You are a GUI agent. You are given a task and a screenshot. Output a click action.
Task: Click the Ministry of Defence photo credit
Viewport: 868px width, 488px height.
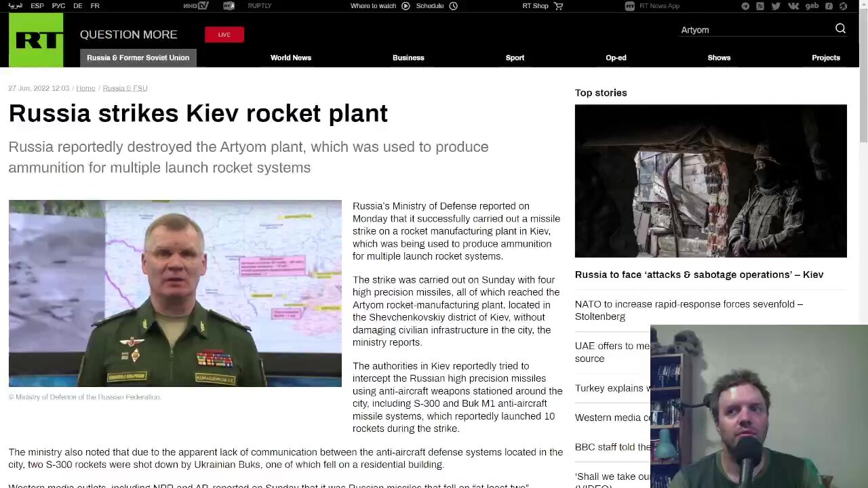(x=85, y=397)
